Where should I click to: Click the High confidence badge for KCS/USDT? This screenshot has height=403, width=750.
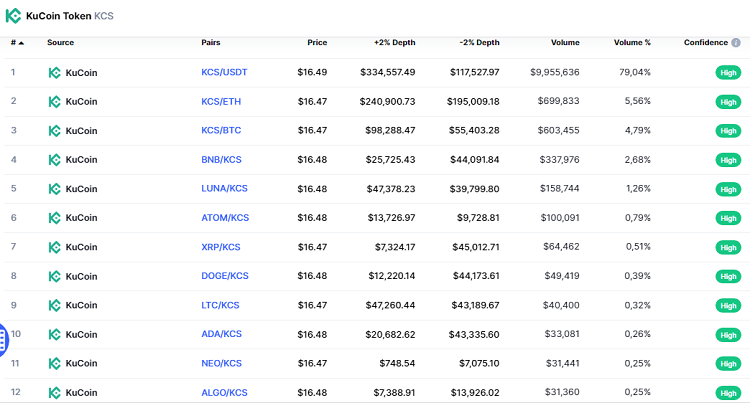point(727,73)
